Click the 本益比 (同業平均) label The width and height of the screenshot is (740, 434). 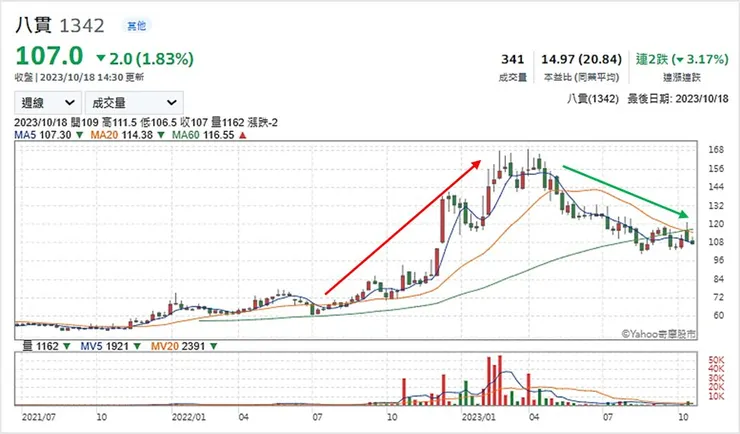[x=581, y=77]
